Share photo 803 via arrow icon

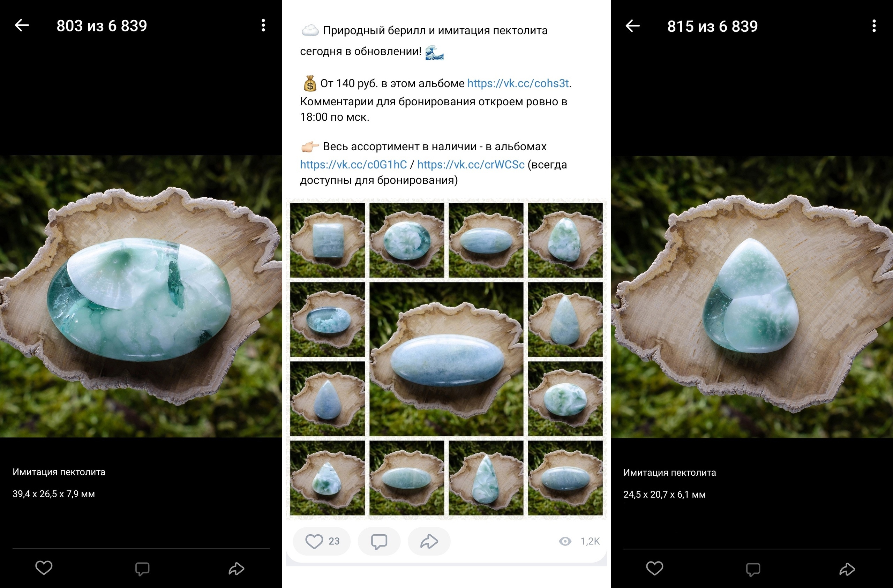point(237,569)
